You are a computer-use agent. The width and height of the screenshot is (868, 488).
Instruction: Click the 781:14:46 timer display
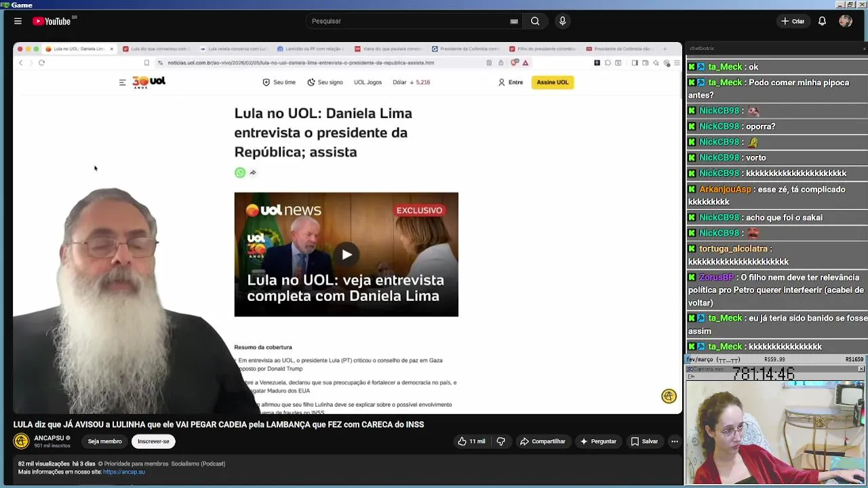763,375
